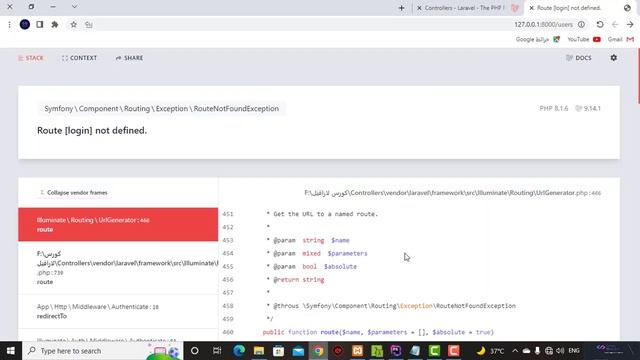Click Collapse vendor frames button
640x360 pixels.
click(x=74, y=193)
